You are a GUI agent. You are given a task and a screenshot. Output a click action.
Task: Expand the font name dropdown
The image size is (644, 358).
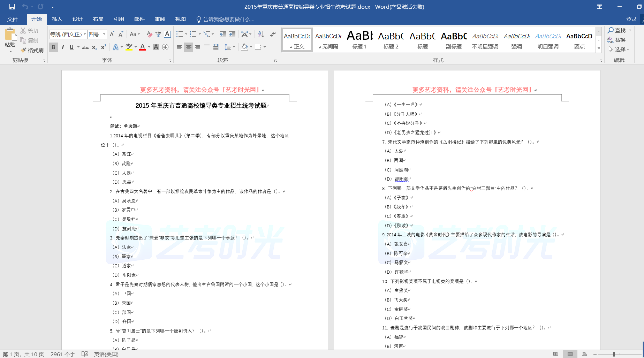point(85,34)
